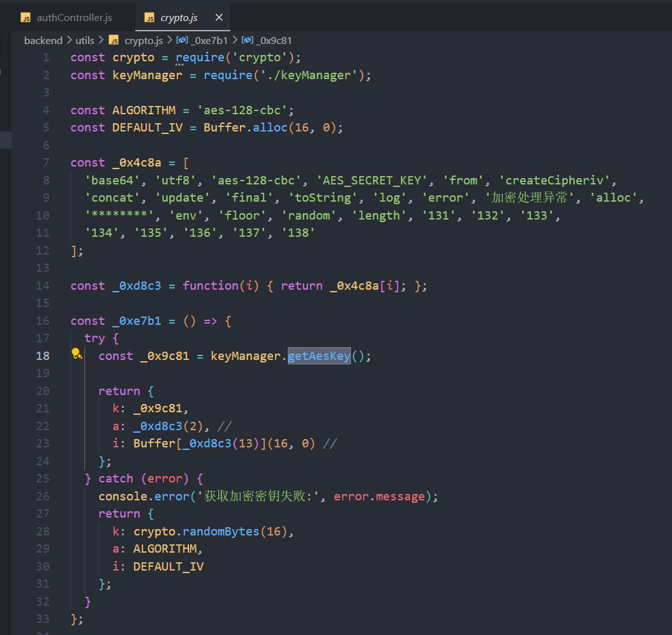Click the lightbulb code action on line 18

(x=77, y=354)
